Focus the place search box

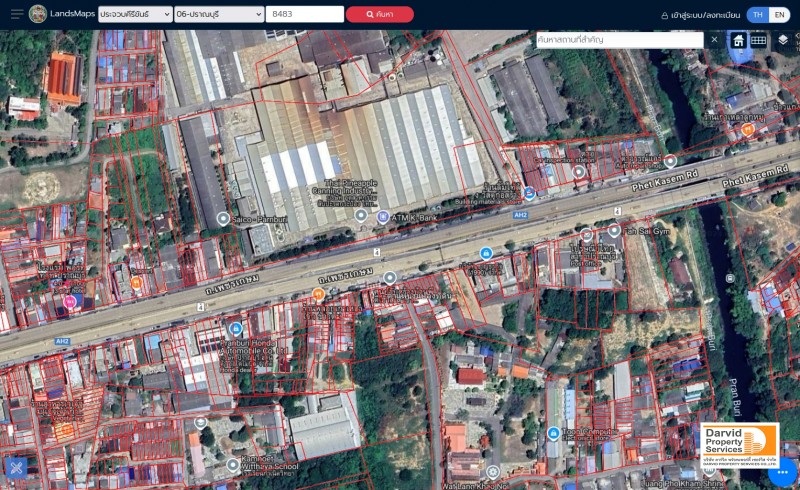pos(620,40)
